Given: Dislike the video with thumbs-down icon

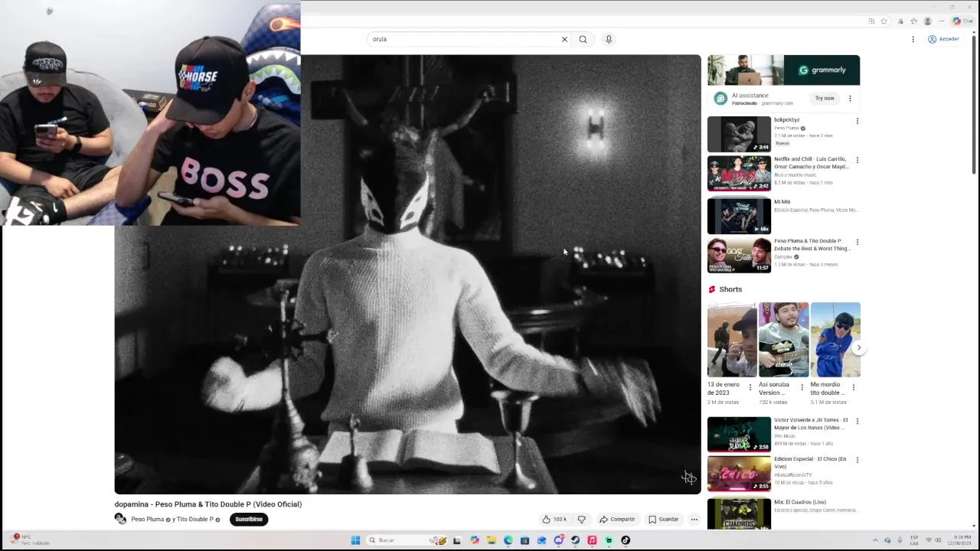Looking at the screenshot, I should (x=581, y=519).
